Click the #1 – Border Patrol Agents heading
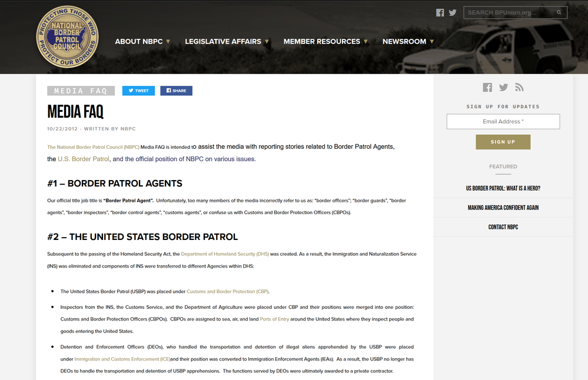Screen dimensions: 588x380 (115, 184)
